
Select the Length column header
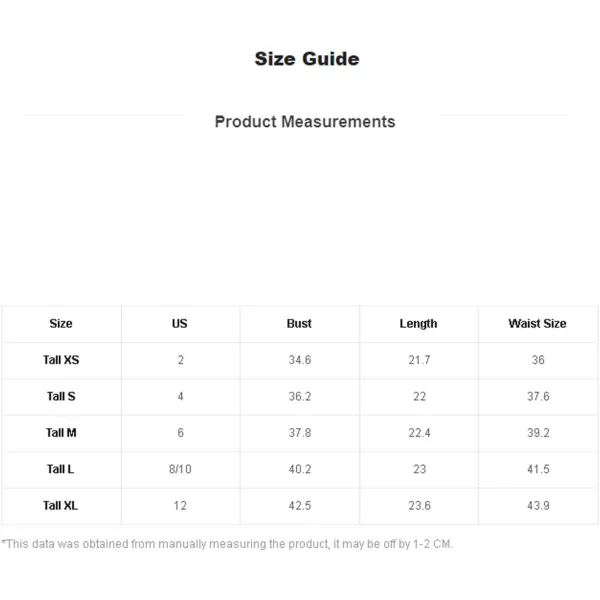(418, 324)
